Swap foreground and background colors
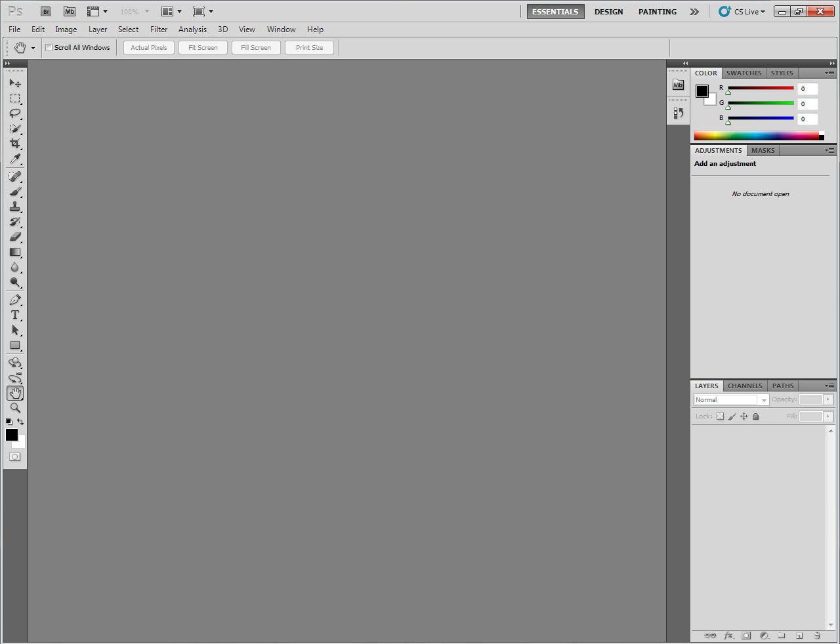 click(x=20, y=422)
